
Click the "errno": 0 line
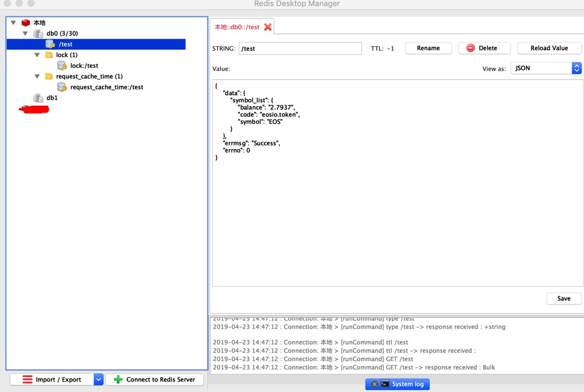[x=237, y=150]
